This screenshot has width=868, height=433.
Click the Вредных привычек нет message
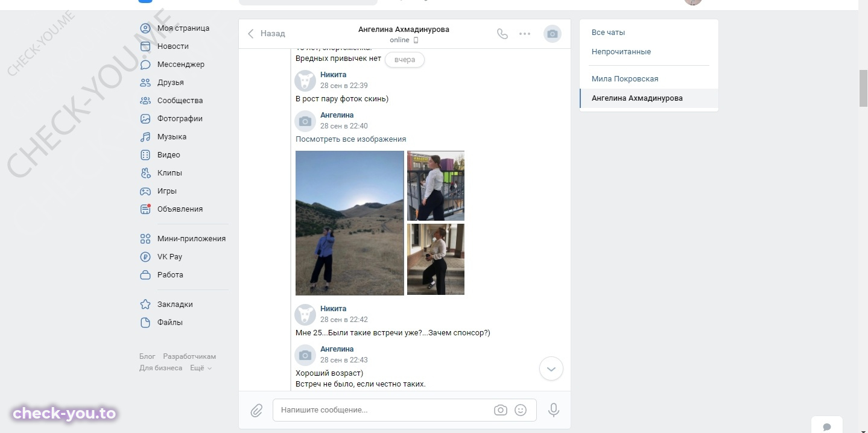tap(338, 58)
